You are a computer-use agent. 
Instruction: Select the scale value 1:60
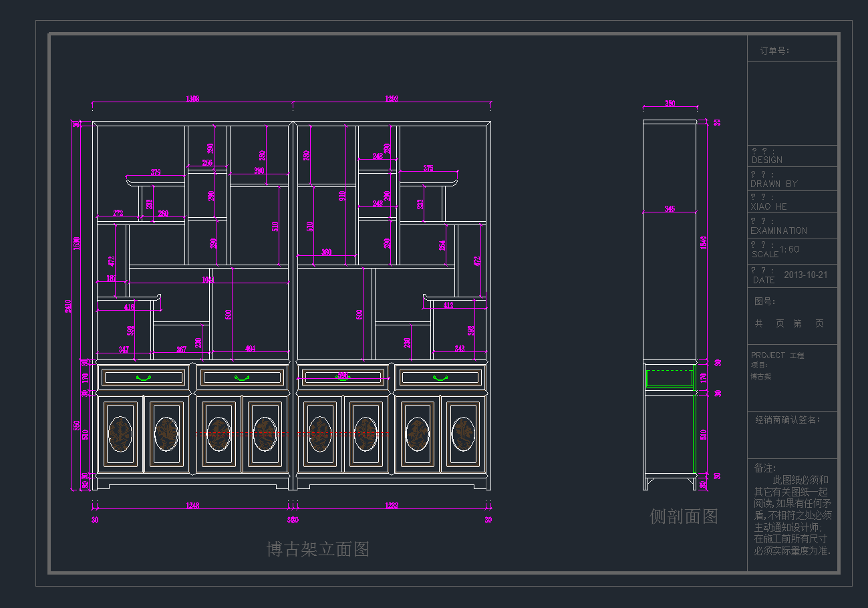tap(789, 249)
